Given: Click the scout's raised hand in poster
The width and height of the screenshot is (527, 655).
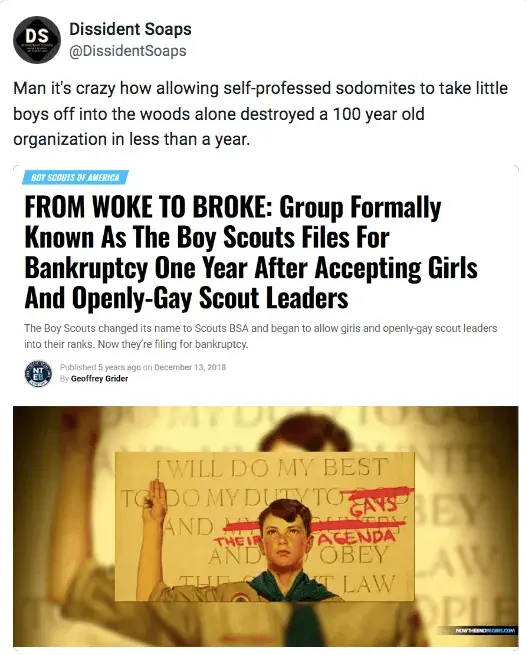Looking at the screenshot, I should [154, 501].
